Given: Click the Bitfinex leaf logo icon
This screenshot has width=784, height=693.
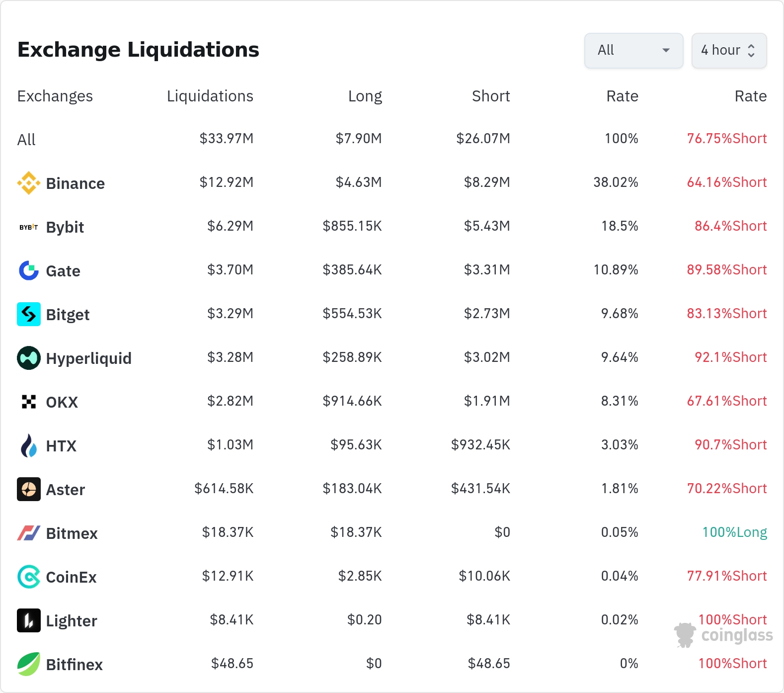Looking at the screenshot, I should pyautogui.click(x=29, y=664).
